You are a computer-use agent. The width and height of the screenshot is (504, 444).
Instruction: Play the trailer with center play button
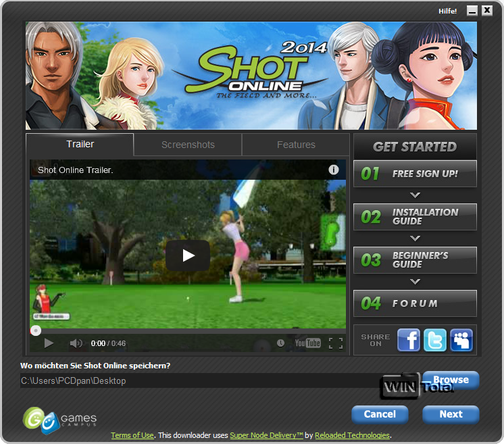(188, 255)
